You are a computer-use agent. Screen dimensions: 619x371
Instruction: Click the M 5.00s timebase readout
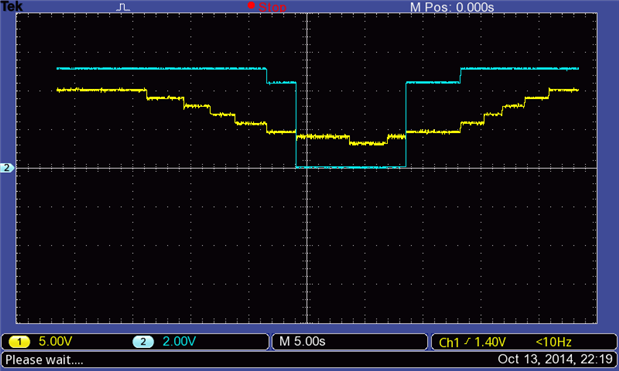tap(302, 341)
